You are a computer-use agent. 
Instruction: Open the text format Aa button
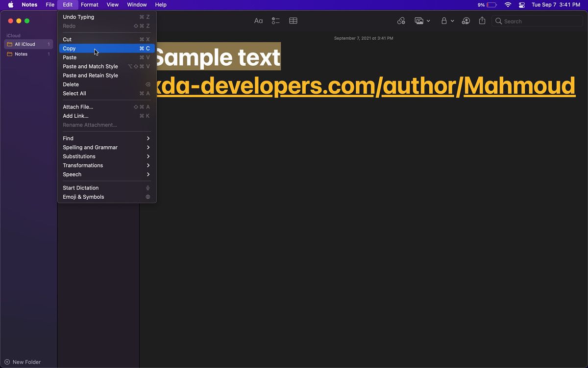click(258, 21)
